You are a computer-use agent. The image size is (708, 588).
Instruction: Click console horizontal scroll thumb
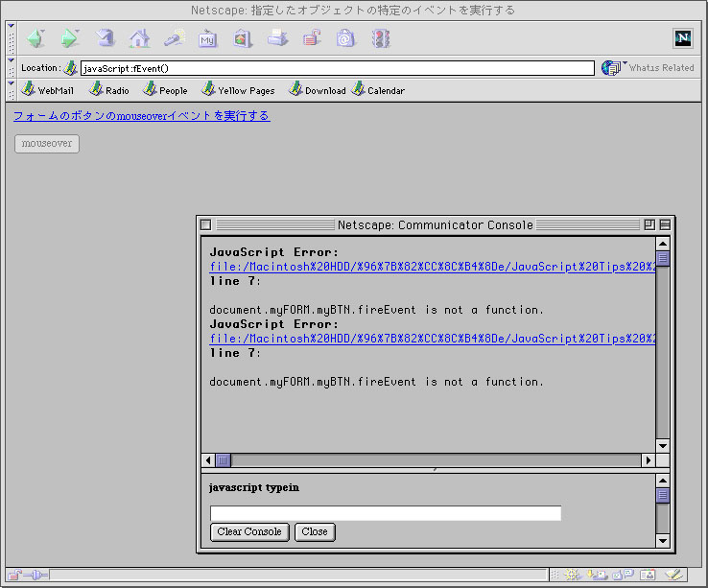point(223,460)
